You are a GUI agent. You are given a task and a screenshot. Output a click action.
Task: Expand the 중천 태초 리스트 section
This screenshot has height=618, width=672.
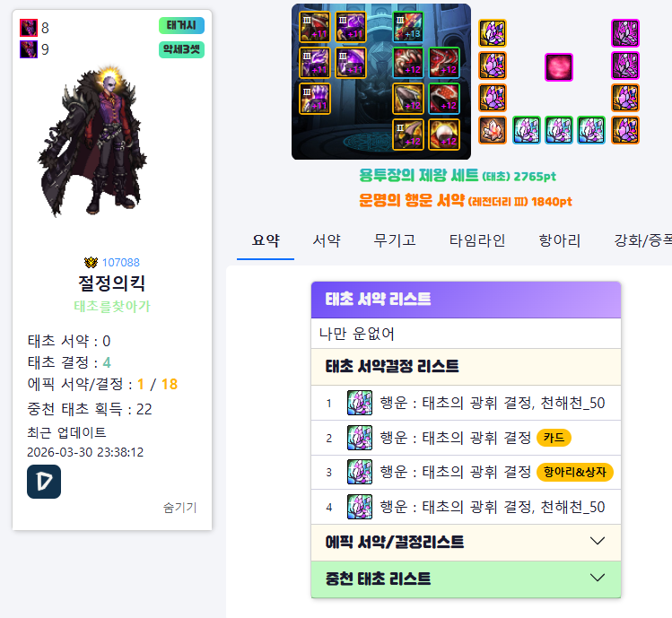click(466, 579)
